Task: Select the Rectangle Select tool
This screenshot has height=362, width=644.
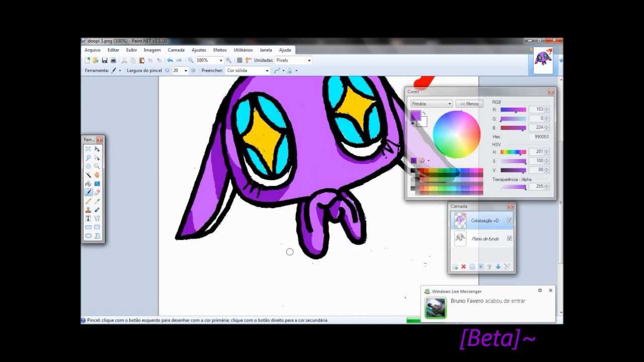Action: 88,149
